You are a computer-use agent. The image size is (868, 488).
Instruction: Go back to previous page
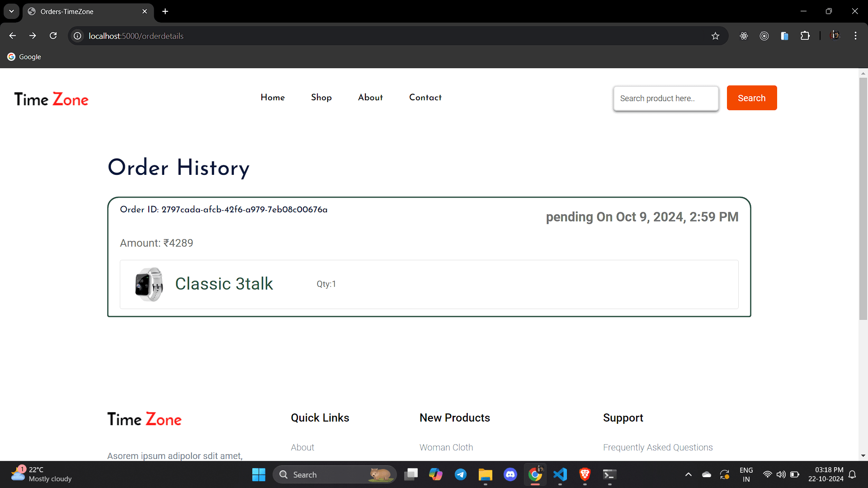click(13, 36)
